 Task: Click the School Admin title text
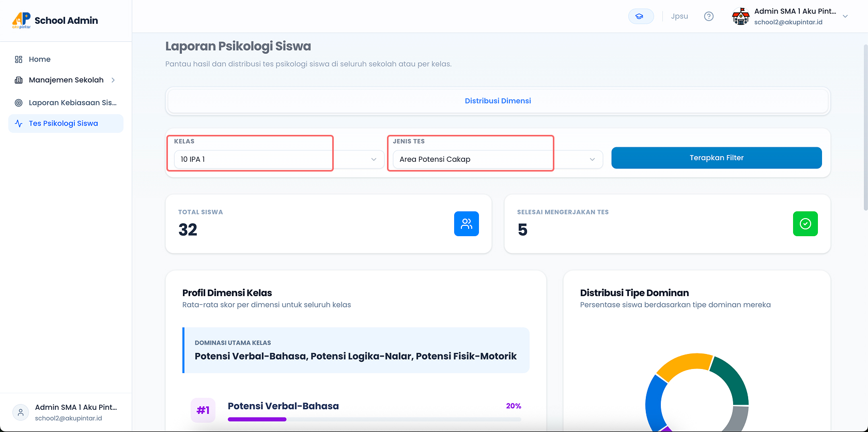click(66, 21)
